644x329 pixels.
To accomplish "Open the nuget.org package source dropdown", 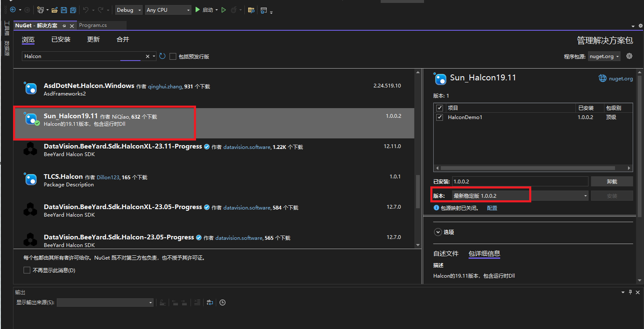I will pyautogui.click(x=604, y=56).
